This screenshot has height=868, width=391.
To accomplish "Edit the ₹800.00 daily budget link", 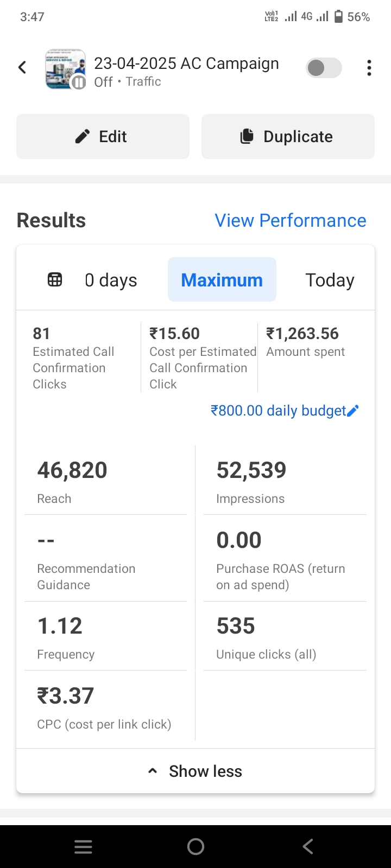I will point(278,411).
